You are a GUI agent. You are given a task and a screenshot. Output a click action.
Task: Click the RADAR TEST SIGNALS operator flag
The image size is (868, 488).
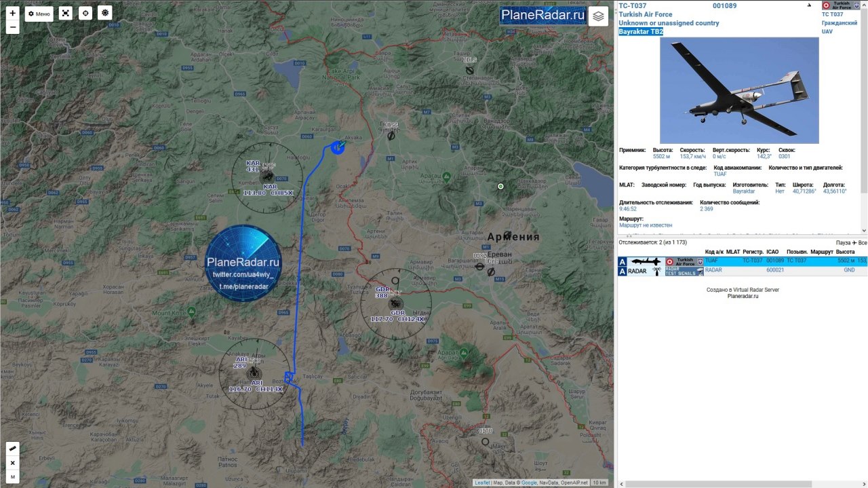point(684,271)
